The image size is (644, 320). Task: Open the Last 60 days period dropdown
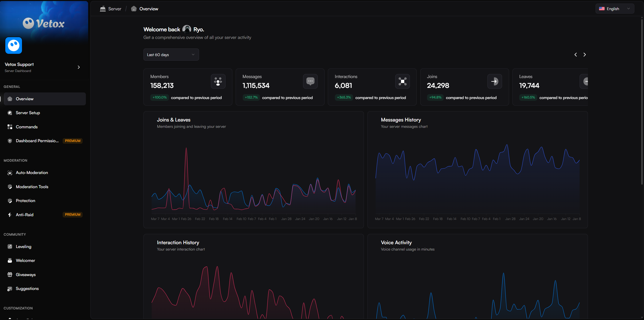pos(171,54)
